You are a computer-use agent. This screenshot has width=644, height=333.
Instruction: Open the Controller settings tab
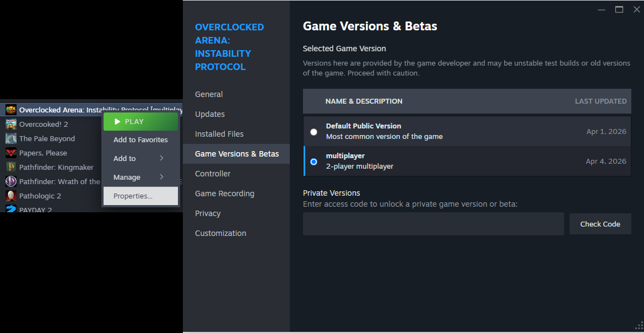click(x=236, y=174)
